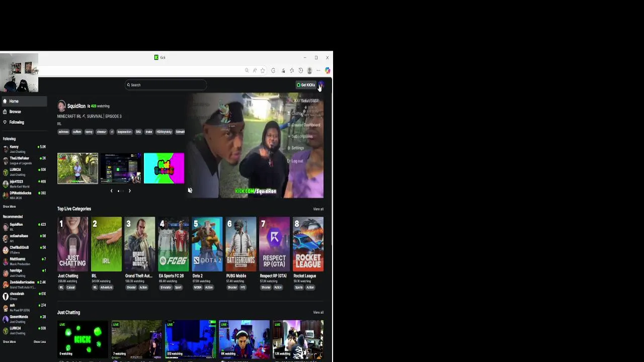Open DPMuddaSucka channel in Following list
Image resolution: width=644 pixels, height=362 pixels.
(23, 195)
